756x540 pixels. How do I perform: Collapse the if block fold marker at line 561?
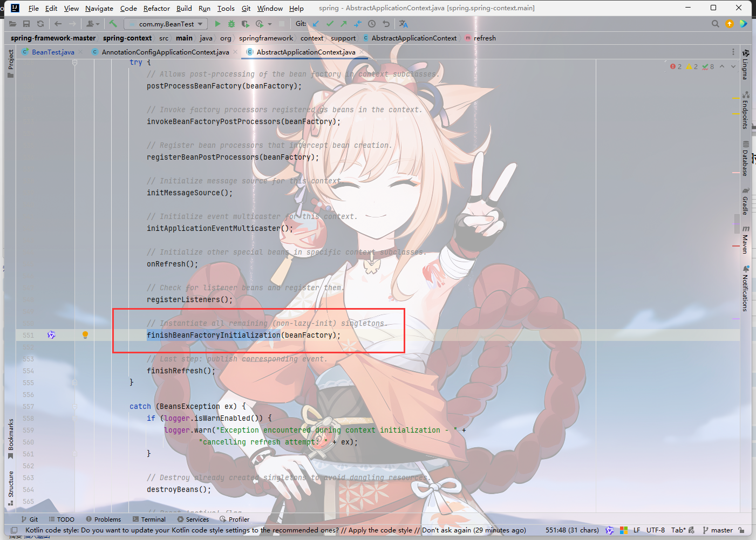(75, 454)
